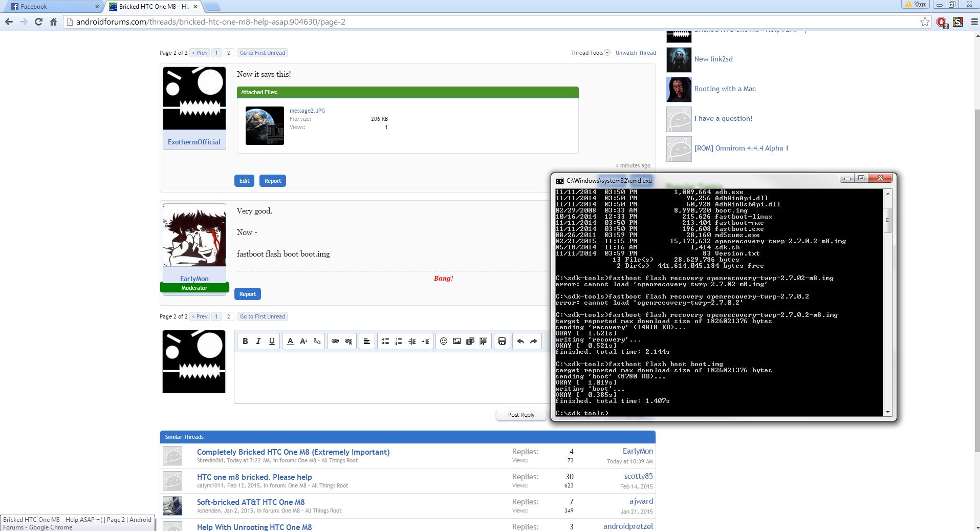Open the Unwatch Thread link
980x531 pixels.
[636, 53]
